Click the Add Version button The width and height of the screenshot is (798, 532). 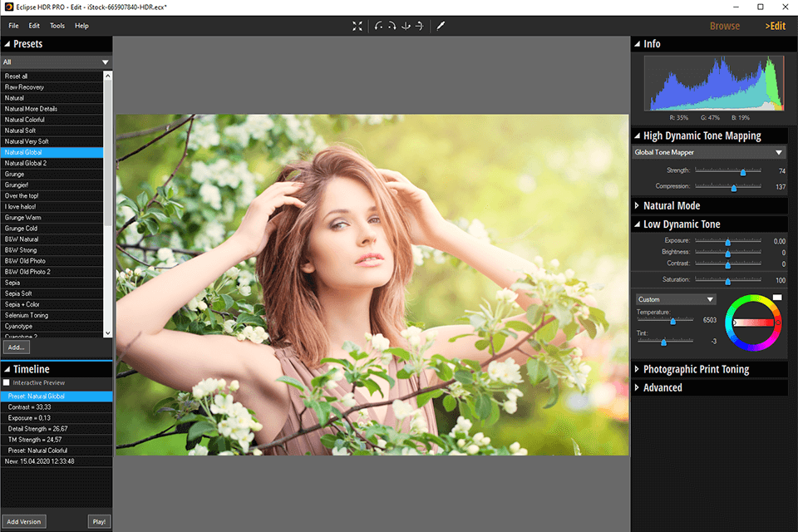coord(22,522)
